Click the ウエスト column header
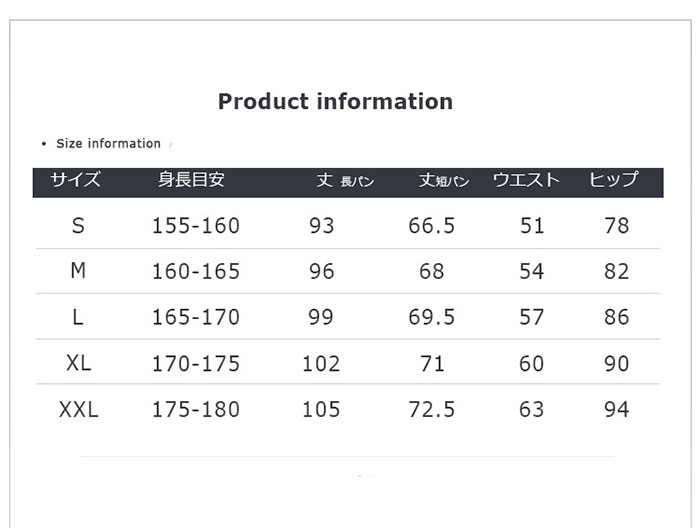700x528 pixels. pos(526,181)
